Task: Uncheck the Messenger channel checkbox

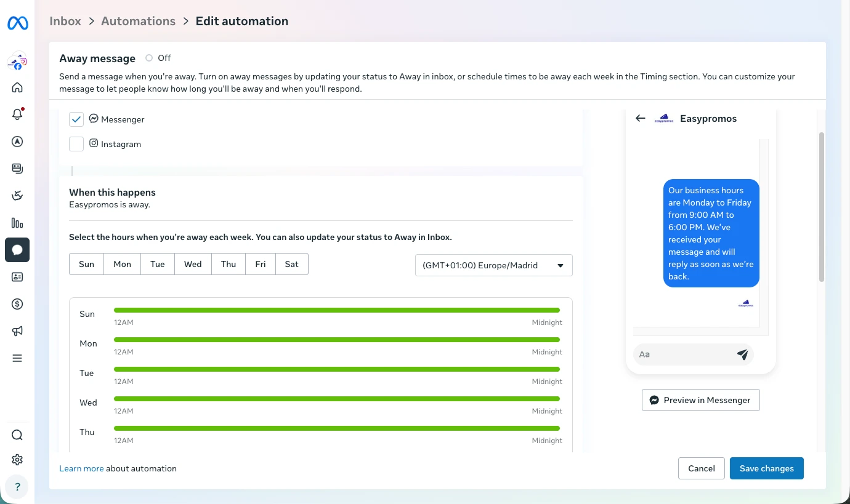Action: tap(76, 119)
